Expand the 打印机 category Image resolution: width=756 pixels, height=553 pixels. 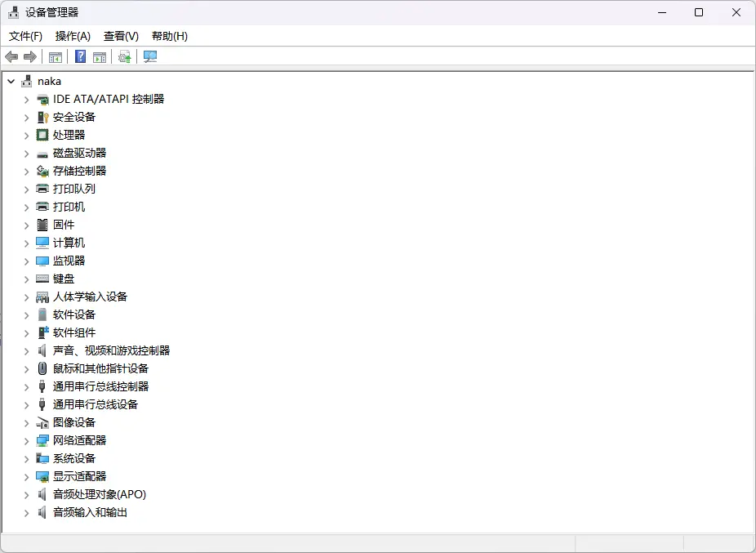pos(26,207)
